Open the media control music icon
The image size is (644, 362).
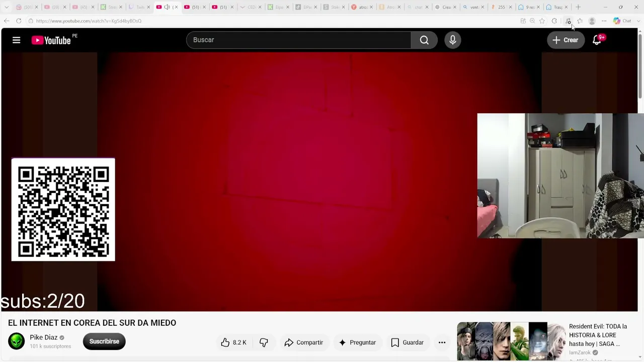(568, 21)
